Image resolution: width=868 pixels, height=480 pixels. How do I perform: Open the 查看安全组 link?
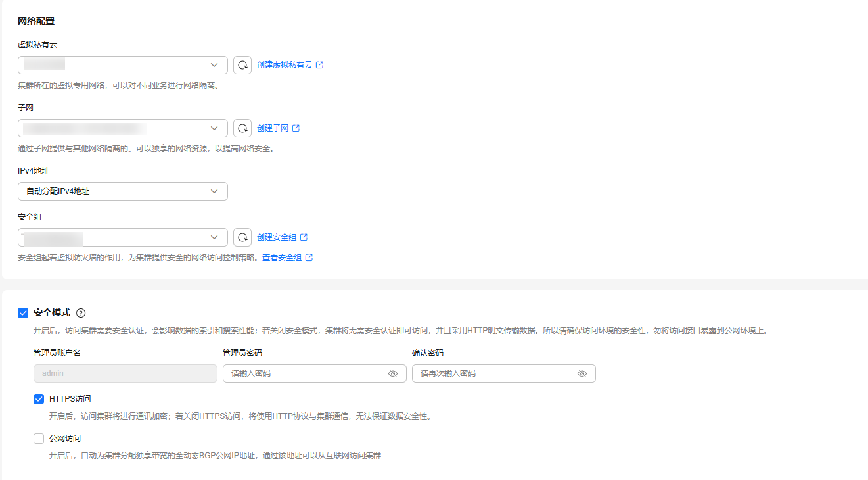[282, 258]
